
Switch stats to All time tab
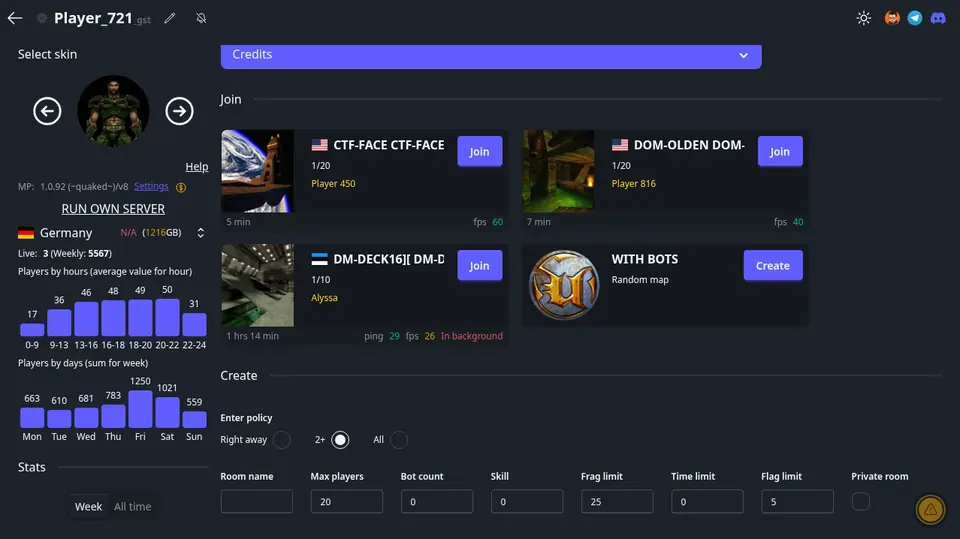click(132, 507)
